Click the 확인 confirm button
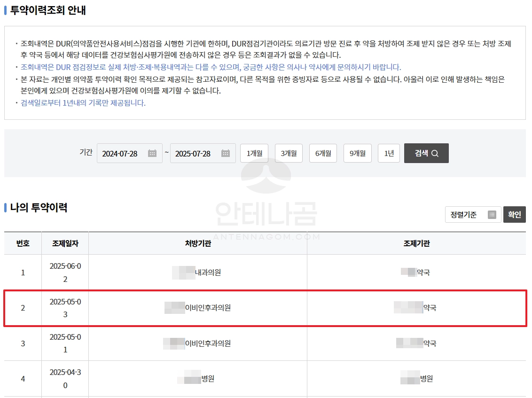Screen dimensions: 532x398 point(514,214)
